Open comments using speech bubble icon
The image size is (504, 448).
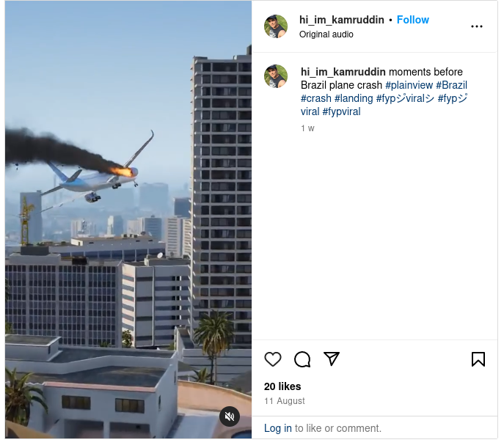click(302, 359)
